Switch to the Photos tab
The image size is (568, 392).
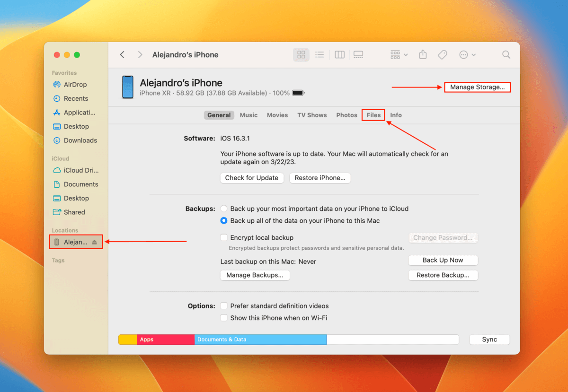pyautogui.click(x=346, y=115)
